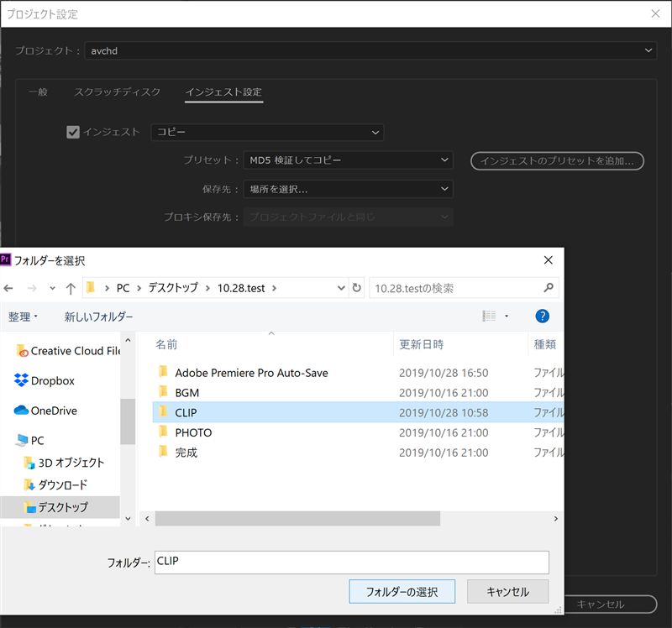Image resolution: width=672 pixels, height=628 pixels.
Task: Click the refresh button beside address bar
Action: [357, 288]
